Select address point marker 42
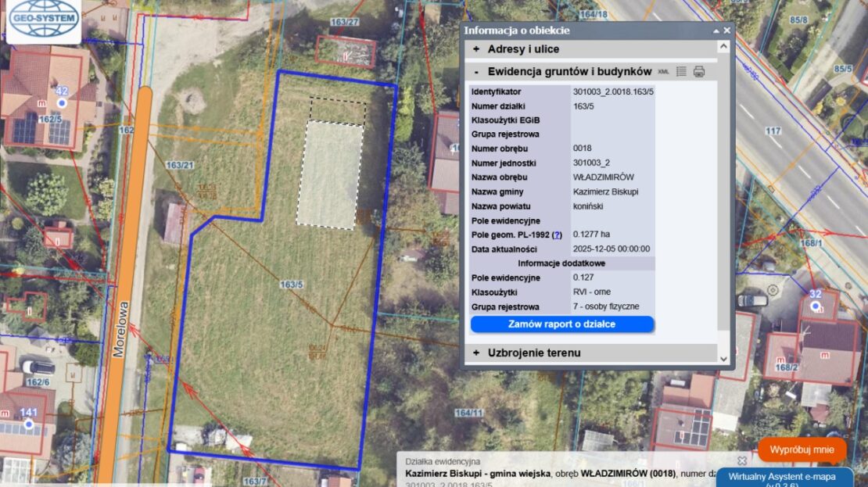The height and width of the screenshot is (487, 868). coord(62,102)
